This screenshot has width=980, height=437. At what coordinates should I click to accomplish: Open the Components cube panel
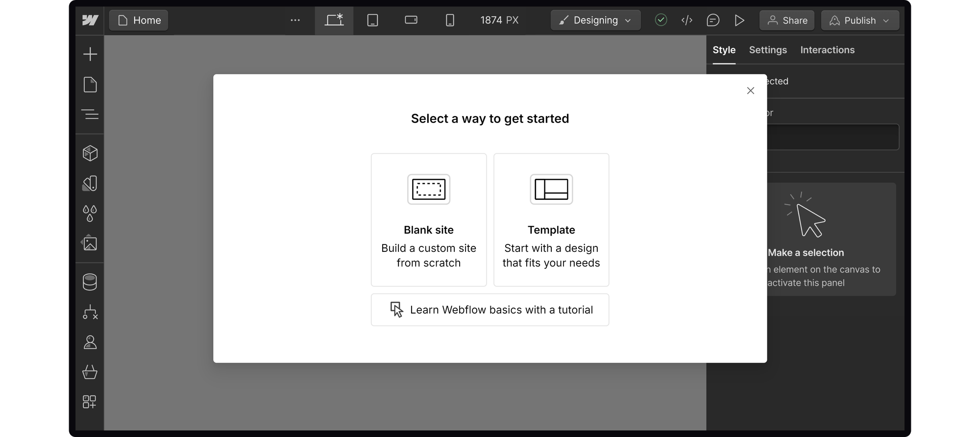[x=90, y=153]
